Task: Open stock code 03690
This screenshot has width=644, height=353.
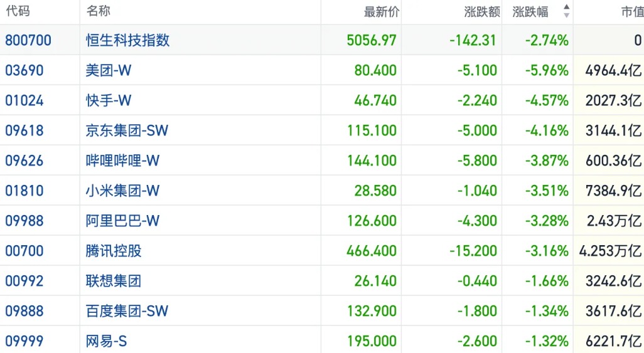Action: coord(24,70)
